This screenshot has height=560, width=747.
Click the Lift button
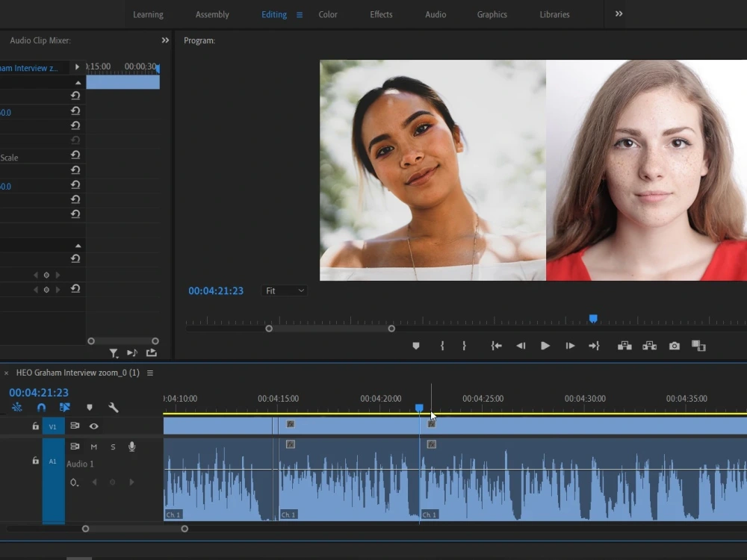click(x=624, y=346)
